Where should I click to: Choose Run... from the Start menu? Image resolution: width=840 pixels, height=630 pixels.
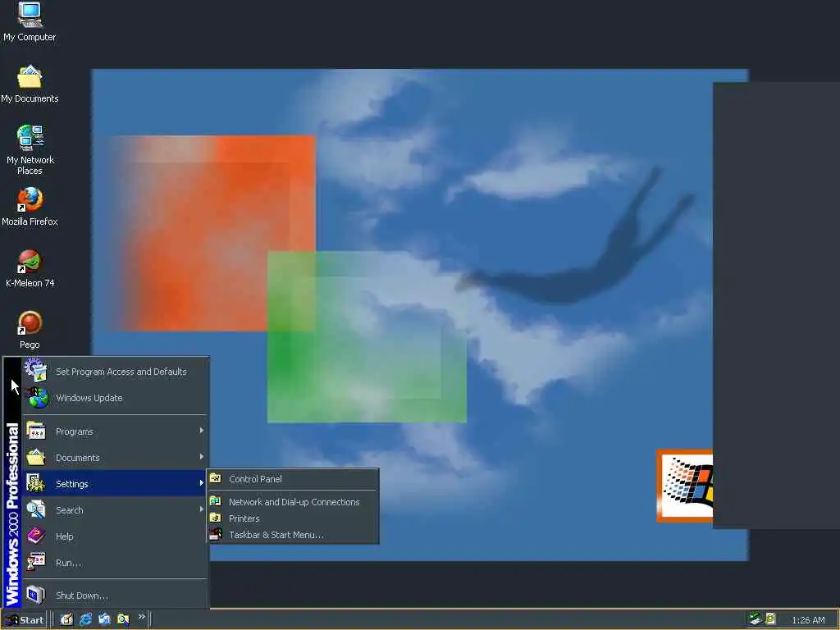coord(115,563)
